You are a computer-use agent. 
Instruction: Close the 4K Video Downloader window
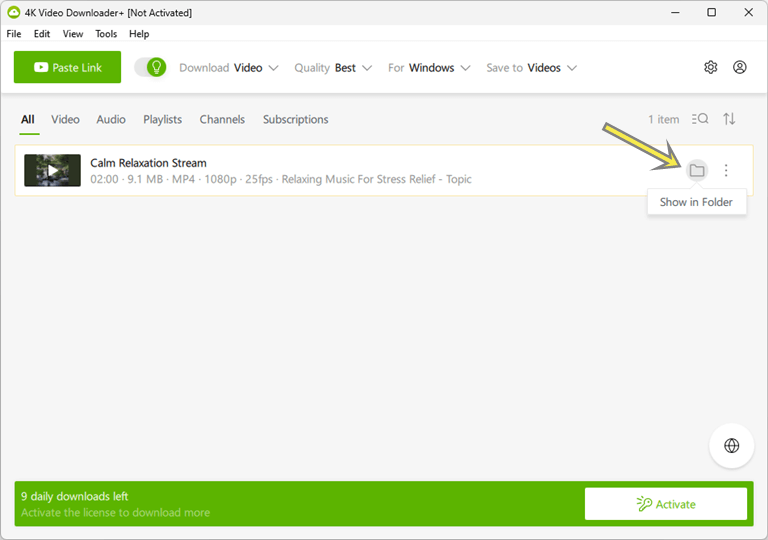[x=748, y=12]
